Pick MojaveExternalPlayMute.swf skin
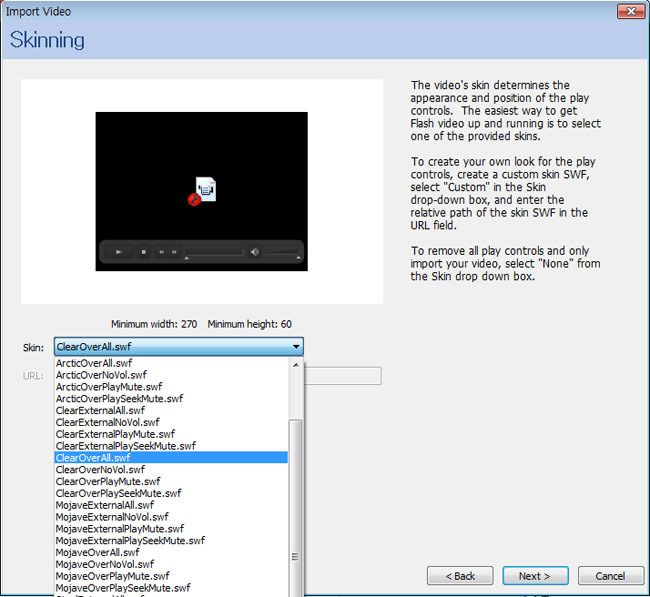The height and width of the screenshot is (597, 650). 171,529
